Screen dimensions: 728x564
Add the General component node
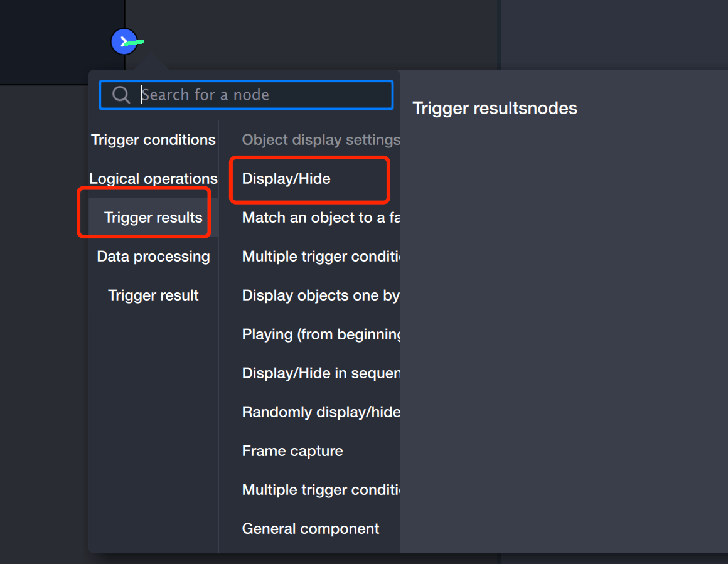[311, 529]
